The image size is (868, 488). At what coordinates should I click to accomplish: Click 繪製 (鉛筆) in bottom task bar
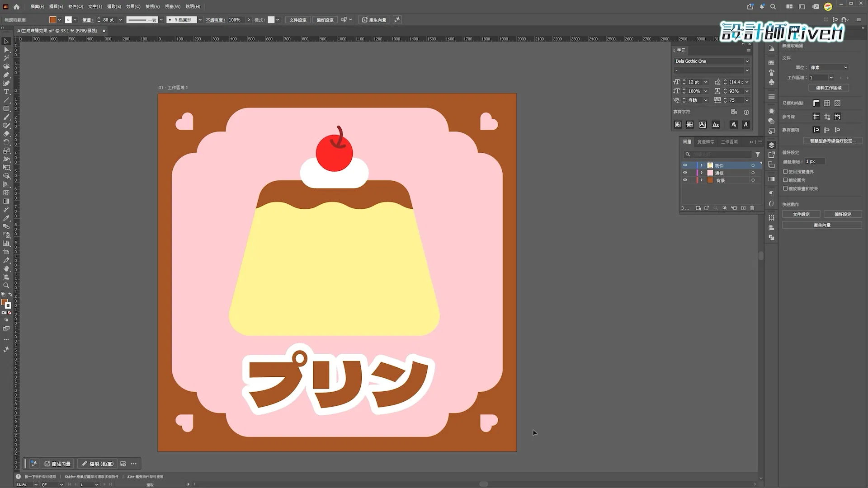click(x=98, y=464)
